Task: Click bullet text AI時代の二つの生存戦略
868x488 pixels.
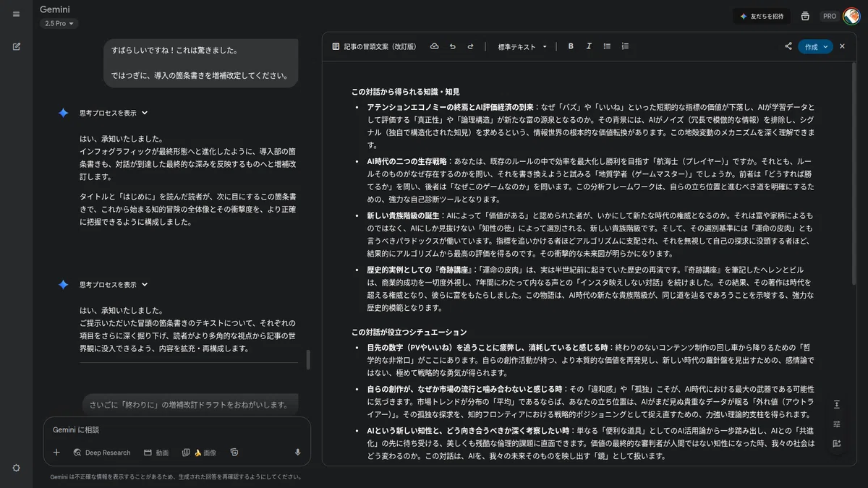Action: click(x=408, y=160)
